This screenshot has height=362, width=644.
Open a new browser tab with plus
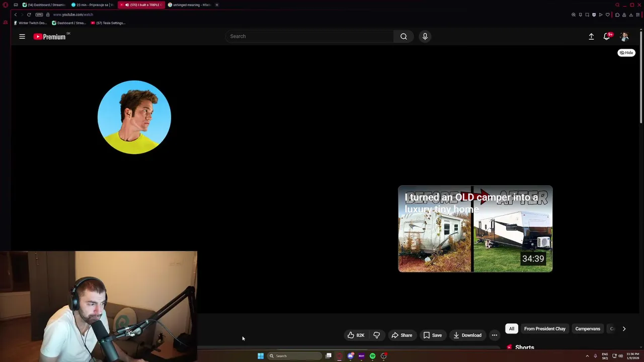click(x=217, y=5)
